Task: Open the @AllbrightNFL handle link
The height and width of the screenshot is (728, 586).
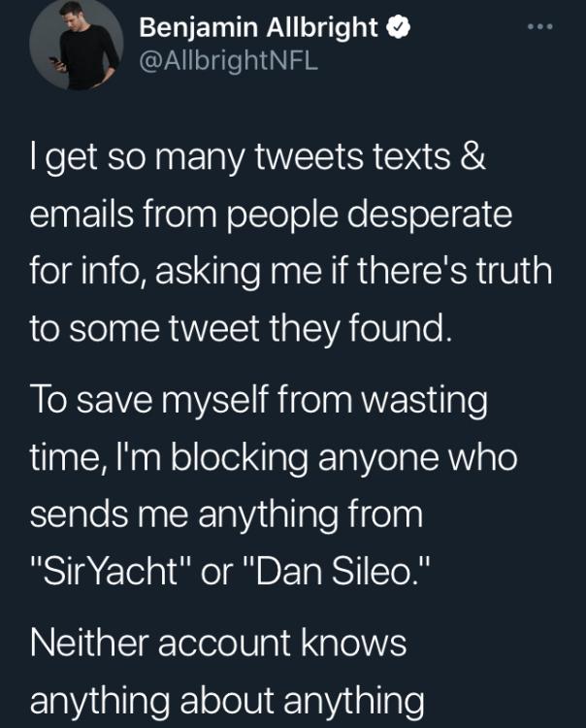Action: (229, 61)
